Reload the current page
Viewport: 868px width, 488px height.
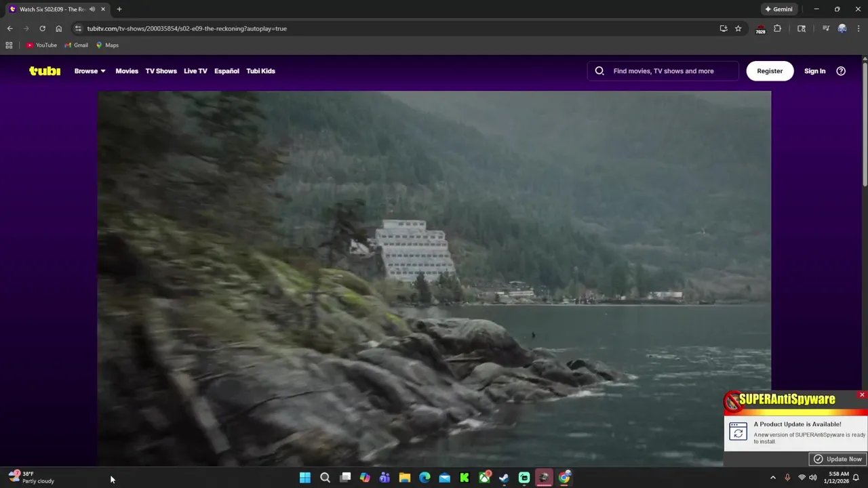42,28
